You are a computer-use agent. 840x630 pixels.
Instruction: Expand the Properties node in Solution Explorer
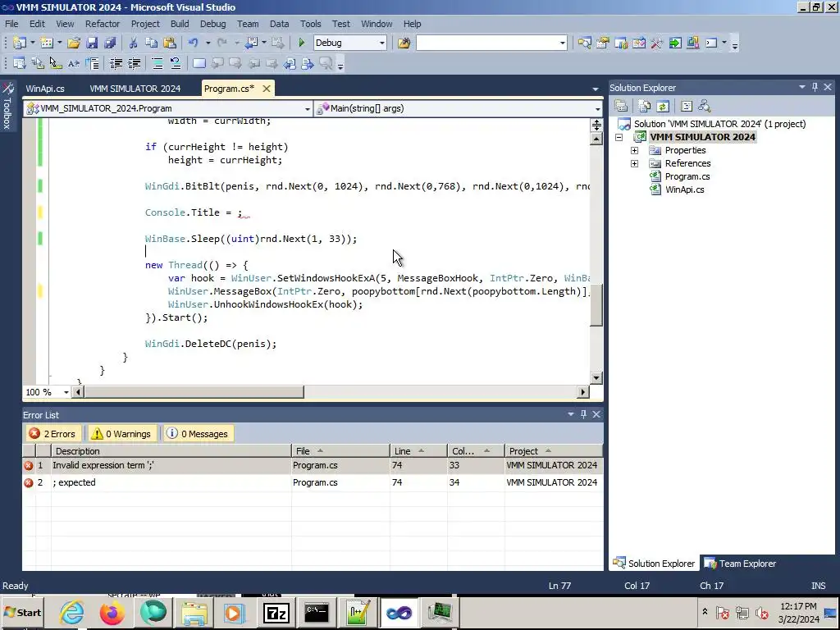pos(634,151)
